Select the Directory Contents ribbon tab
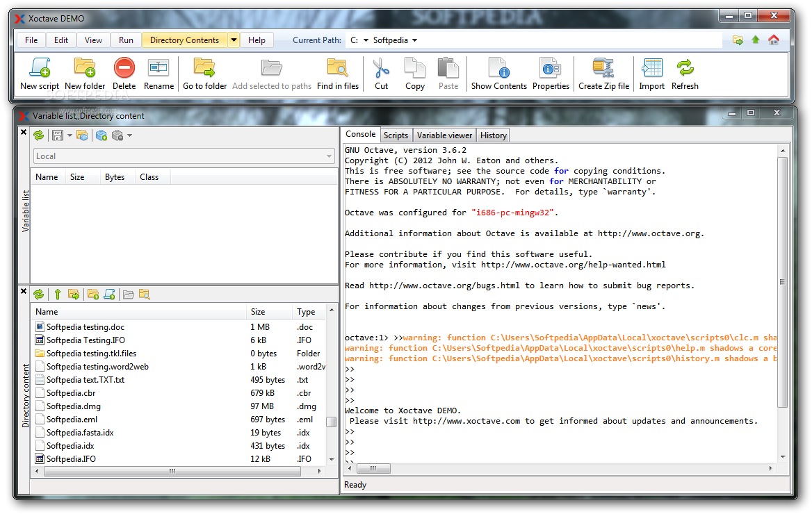Screen dimensions: 812x514 [184, 40]
